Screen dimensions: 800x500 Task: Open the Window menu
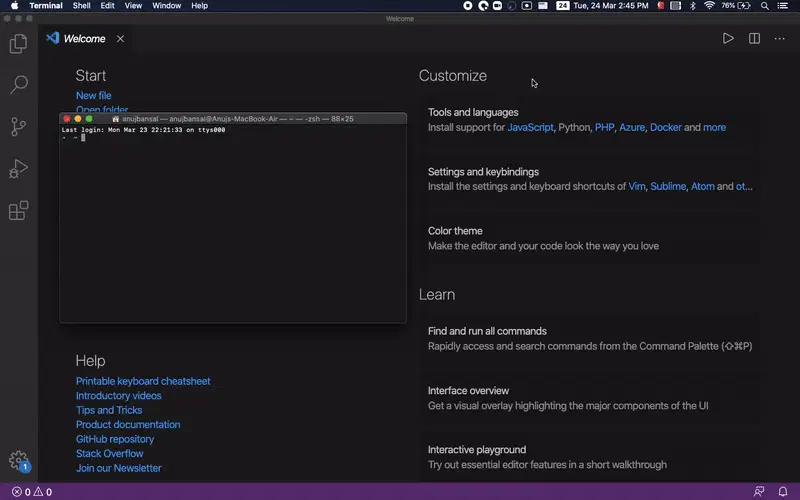pyautogui.click(x=166, y=6)
